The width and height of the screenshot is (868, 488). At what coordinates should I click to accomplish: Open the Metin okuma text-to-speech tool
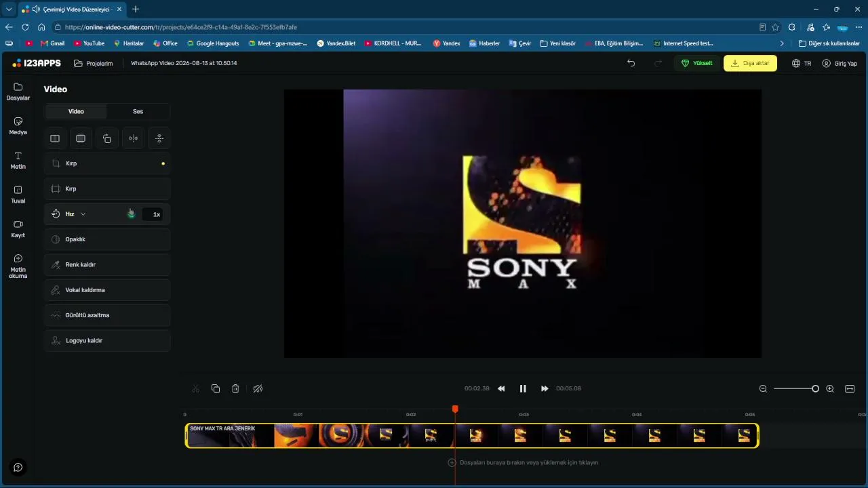pos(18,266)
